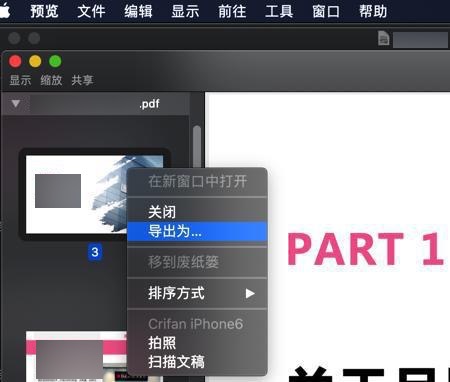Open the 帮助 menu
Image resolution: width=450 pixels, height=382 pixels.
click(373, 11)
